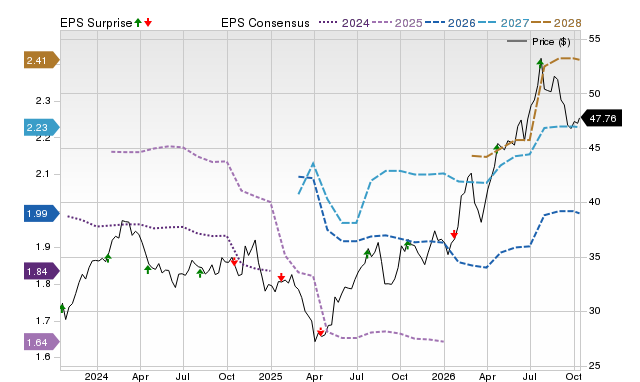640x382 pixels.
Task: Select the green surprise arrow at Jul 2026 price peak
Action: (x=540, y=63)
